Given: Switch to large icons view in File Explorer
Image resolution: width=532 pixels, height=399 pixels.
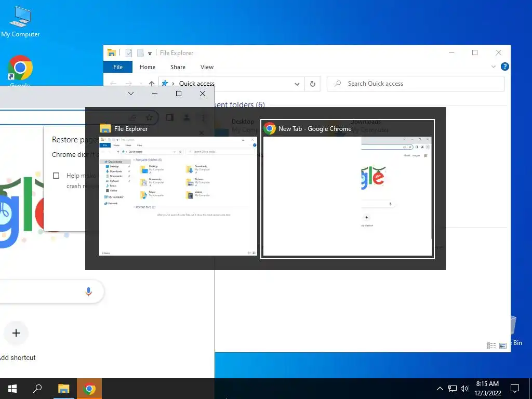Looking at the screenshot, I should tap(503, 345).
